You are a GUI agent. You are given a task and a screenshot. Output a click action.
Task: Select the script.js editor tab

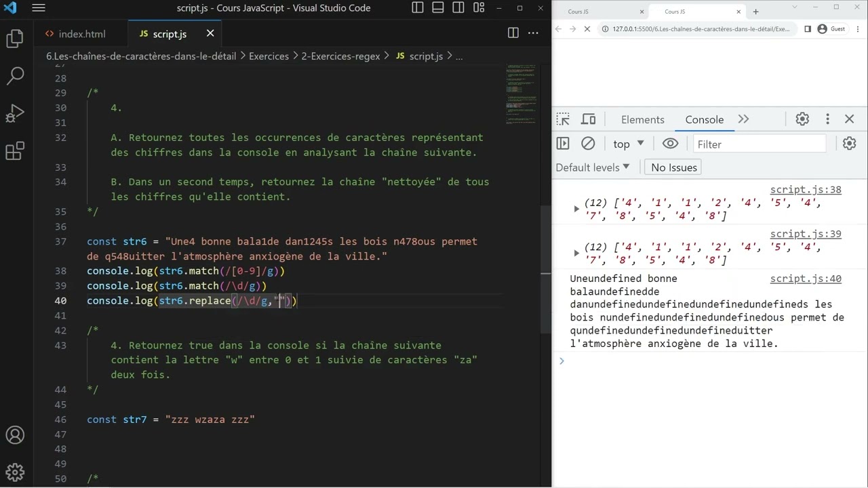tap(169, 34)
